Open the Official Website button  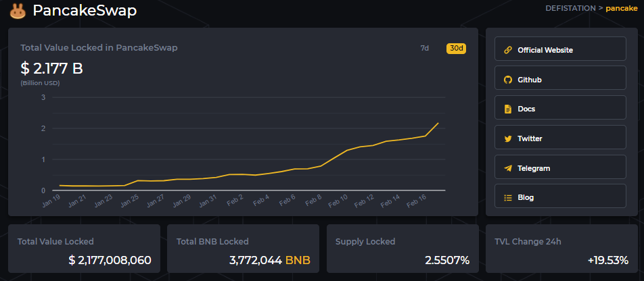[560, 49]
